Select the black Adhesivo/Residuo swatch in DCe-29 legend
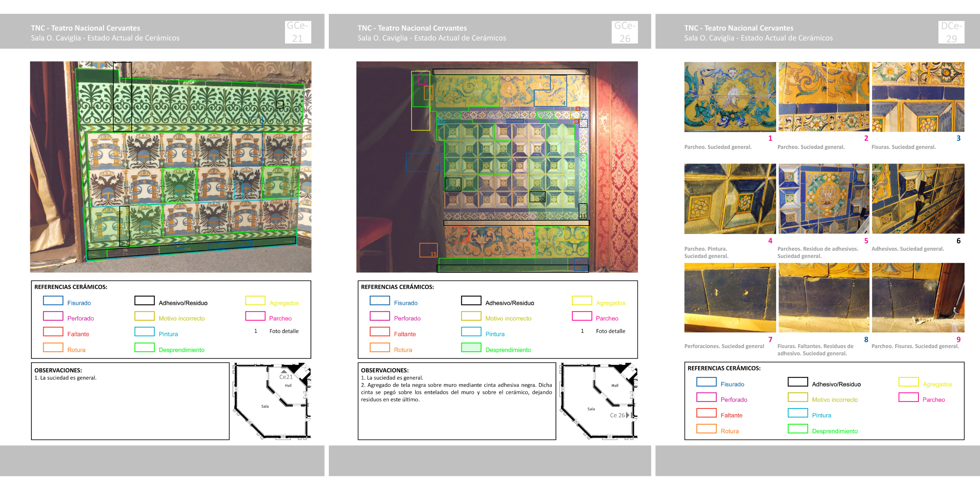This screenshot has height=490, width=980. tap(798, 382)
